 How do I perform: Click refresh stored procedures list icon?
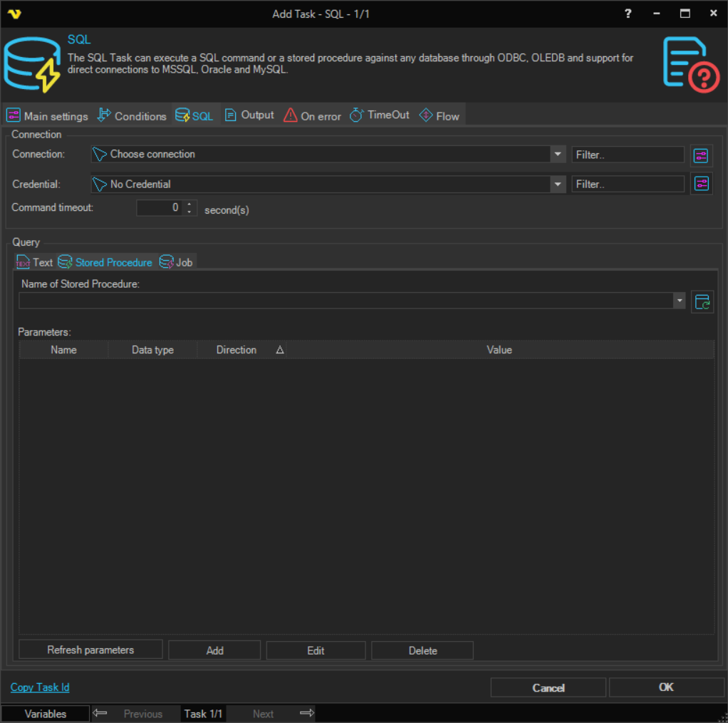pyautogui.click(x=702, y=301)
